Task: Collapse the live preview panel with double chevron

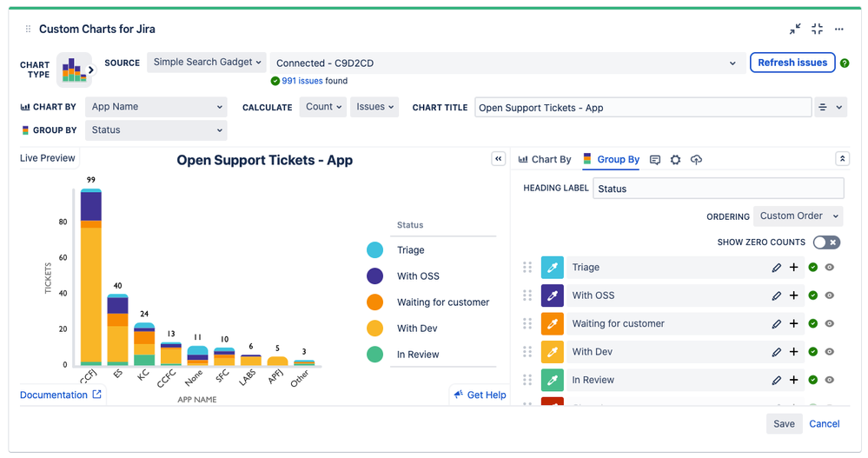Action: tap(498, 159)
